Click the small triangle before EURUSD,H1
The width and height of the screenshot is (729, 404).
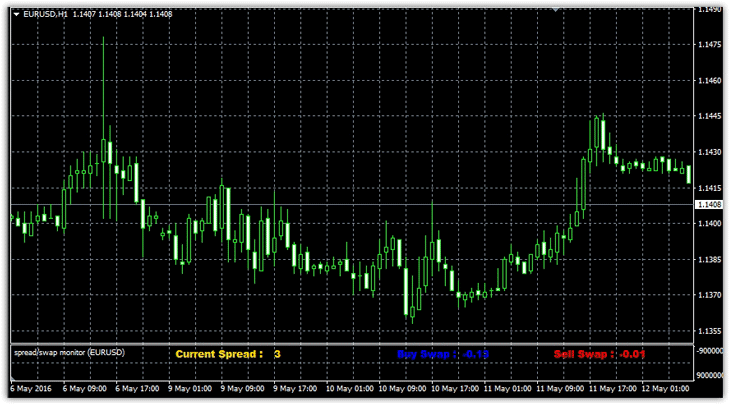pyautogui.click(x=15, y=14)
